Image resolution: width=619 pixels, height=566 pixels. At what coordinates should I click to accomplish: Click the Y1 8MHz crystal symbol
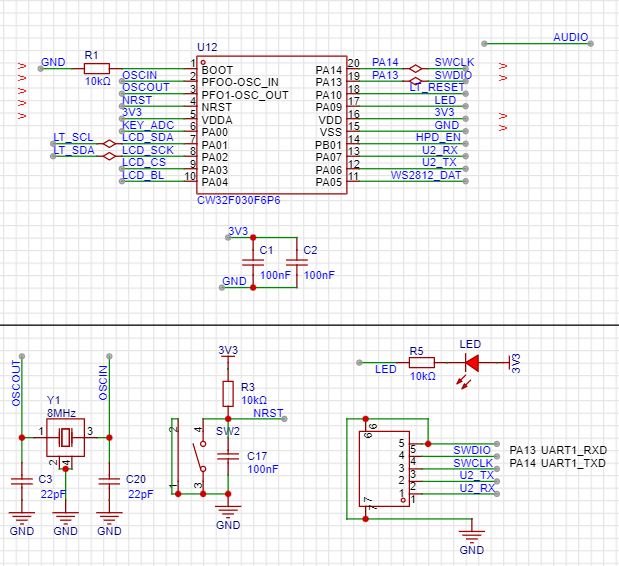tap(65, 436)
